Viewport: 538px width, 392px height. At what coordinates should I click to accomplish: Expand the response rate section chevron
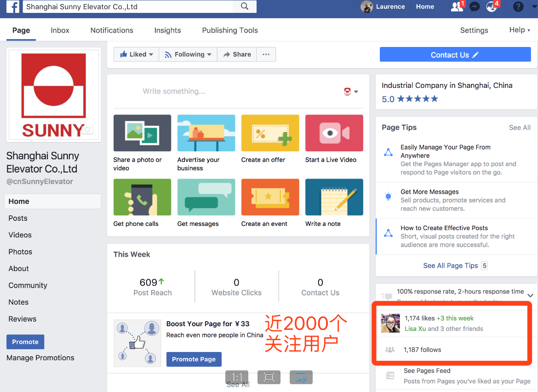click(x=530, y=295)
